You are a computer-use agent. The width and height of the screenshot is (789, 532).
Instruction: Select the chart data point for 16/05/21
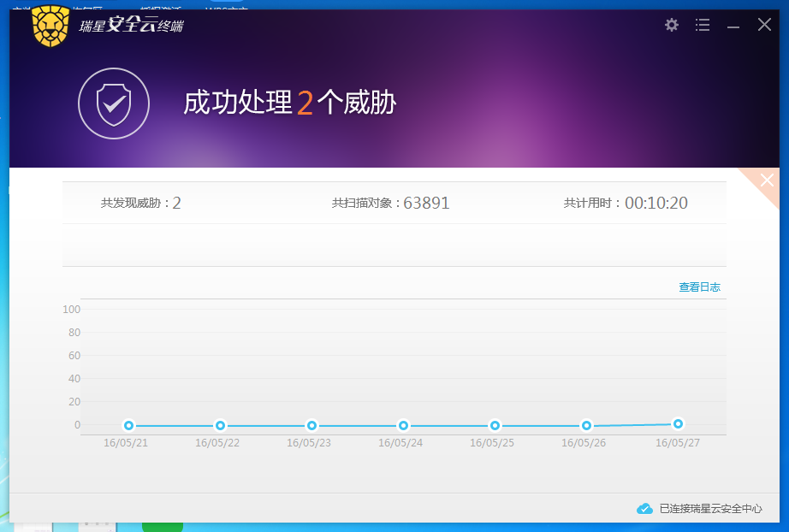click(x=128, y=425)
